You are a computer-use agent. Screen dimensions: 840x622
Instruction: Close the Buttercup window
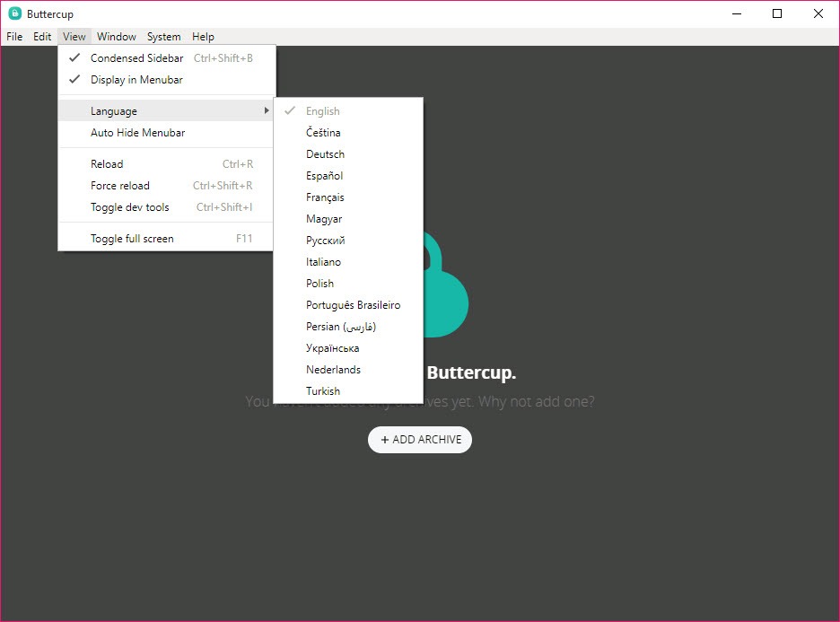818,14
